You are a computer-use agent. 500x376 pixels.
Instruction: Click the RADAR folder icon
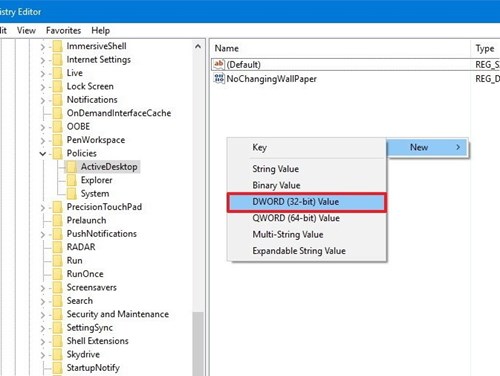point(58,247)
